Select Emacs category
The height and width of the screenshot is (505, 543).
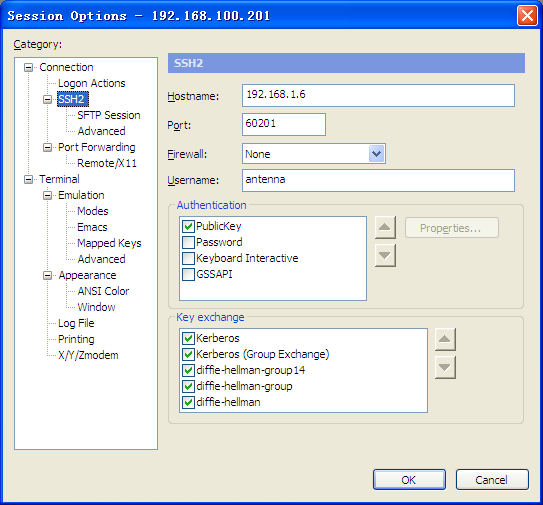(x=92, y=227)
